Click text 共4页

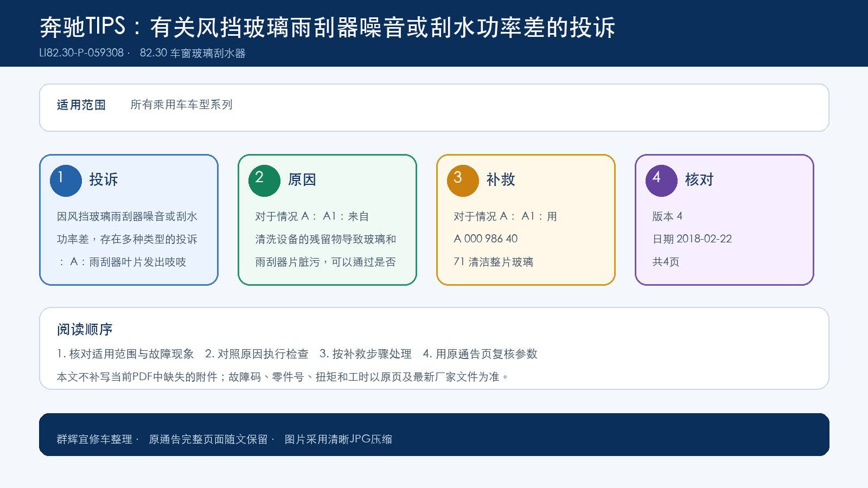tap(666, 262)
